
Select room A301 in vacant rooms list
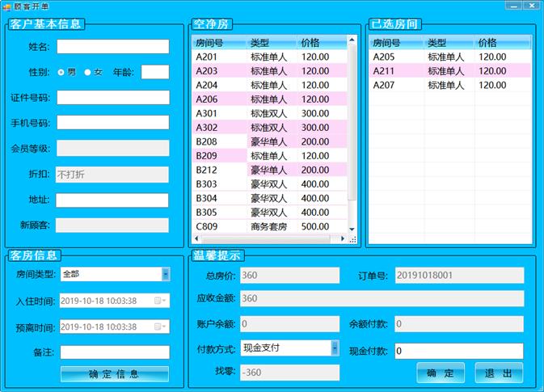[218, 113]
